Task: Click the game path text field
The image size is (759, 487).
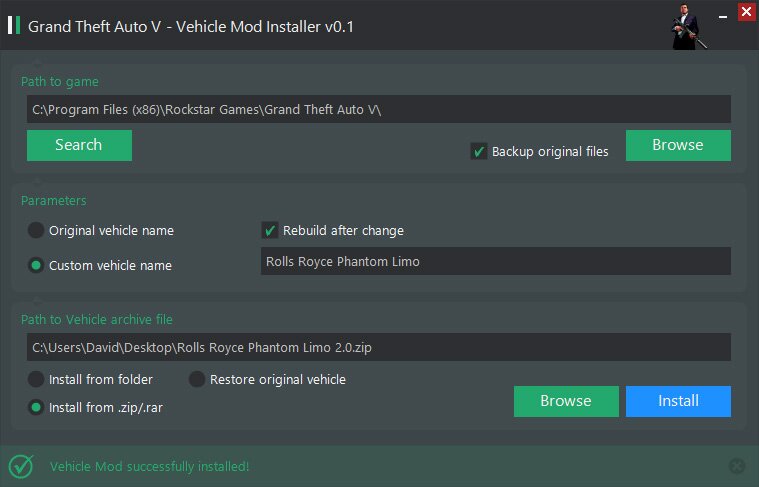Action: click(x=378, y=109)
